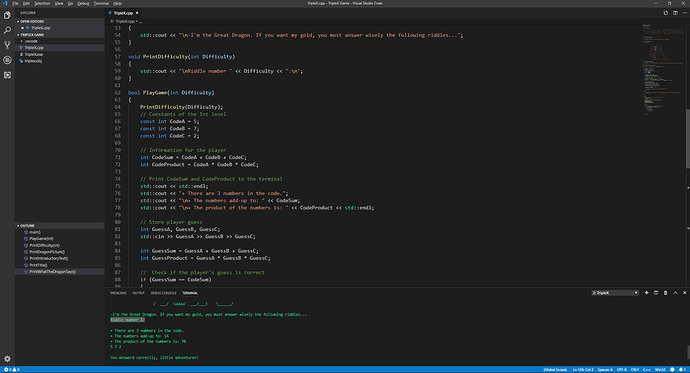Screen dimensions: 690x373
Task: Open the Selection menu
Action: [42, 3]
